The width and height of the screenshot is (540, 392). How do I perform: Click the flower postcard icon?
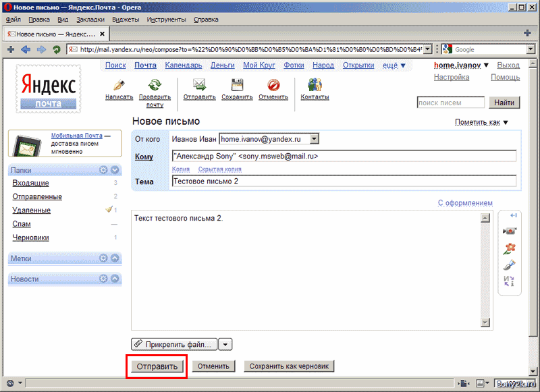click(510, 248)
